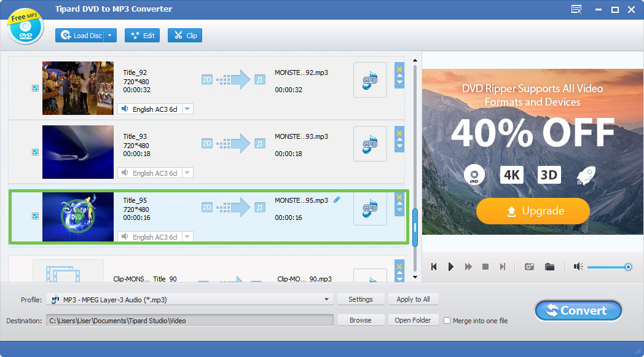Image resolution: width=644 pixels, height=357 pixels.
Task: Click the Destination path field
Action: (x=190, y=320)
